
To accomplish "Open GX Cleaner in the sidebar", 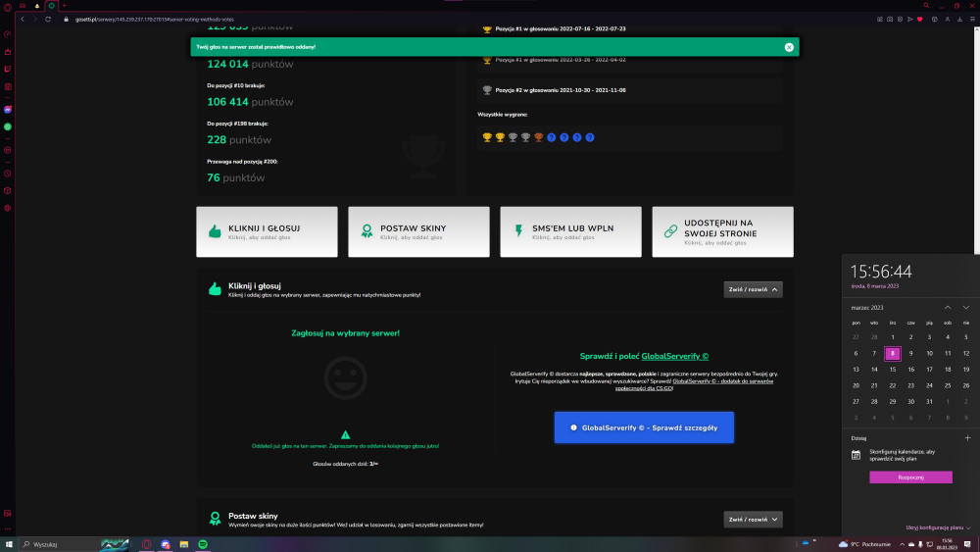I will [x=8, y=52].
